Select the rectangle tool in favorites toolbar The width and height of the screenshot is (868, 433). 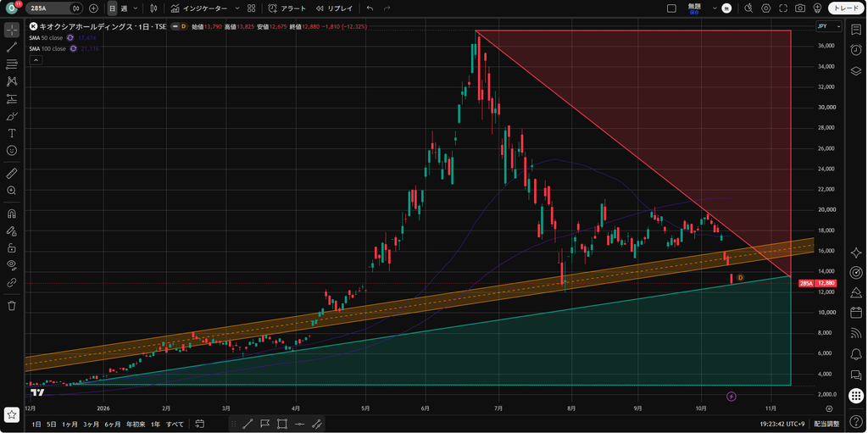tap(281, 425)
